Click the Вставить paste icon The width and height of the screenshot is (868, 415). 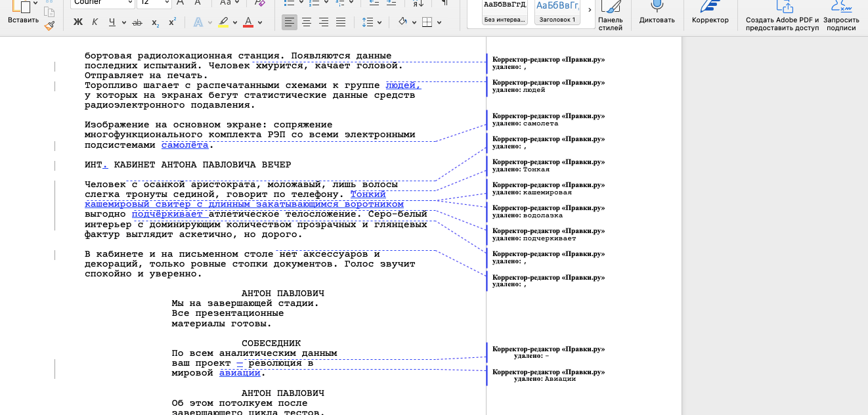point(21,7)
